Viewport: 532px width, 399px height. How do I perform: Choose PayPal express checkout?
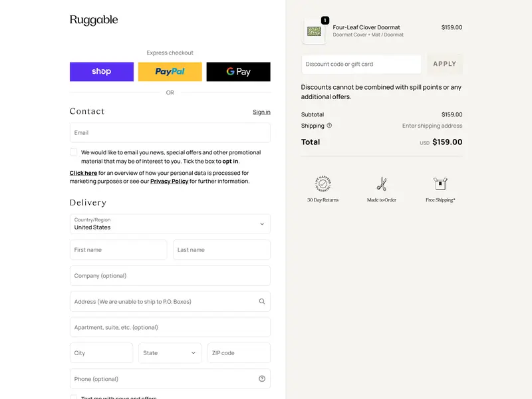170,72
